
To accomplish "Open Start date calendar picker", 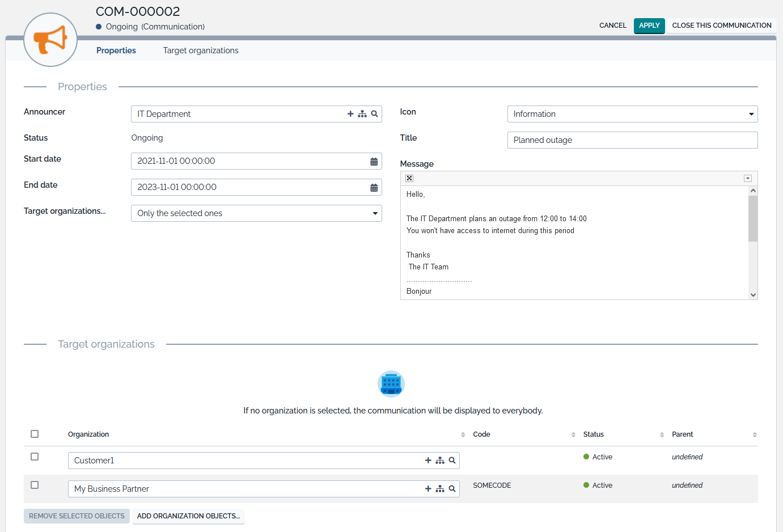I will click(x=374, y=162).
